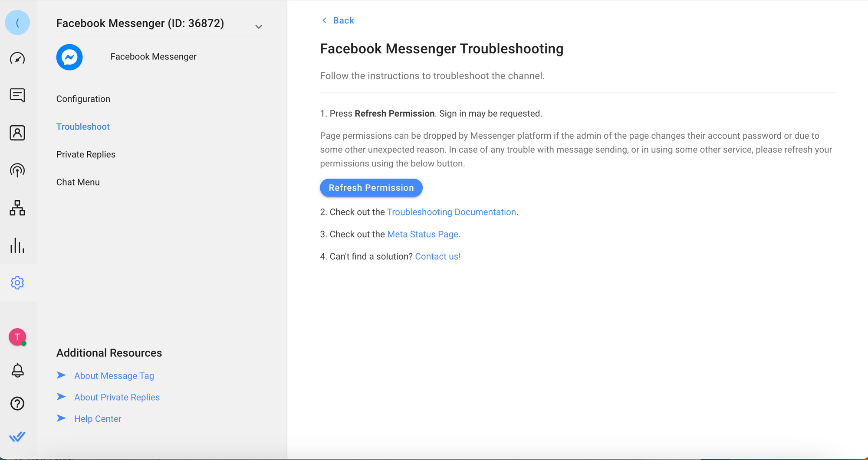Open the reports bar chart icon

point(17,245)
